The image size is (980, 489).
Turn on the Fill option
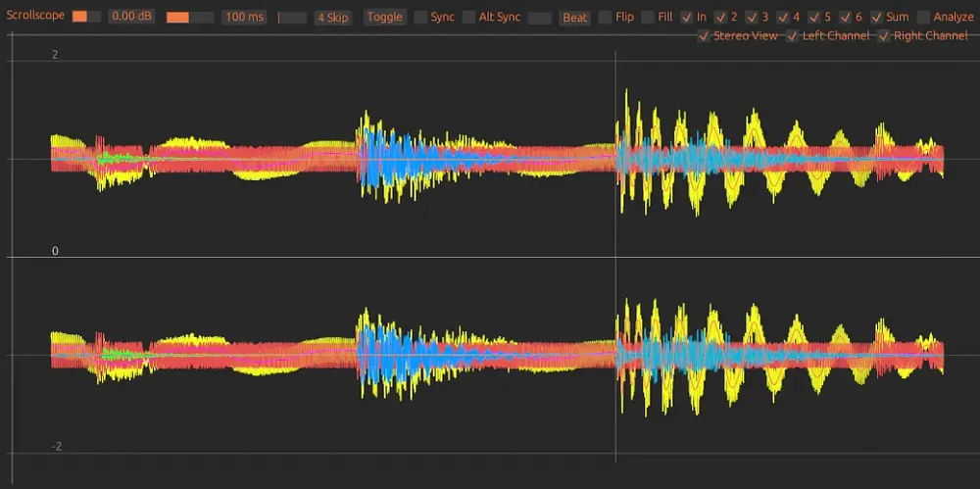(648, 18)
